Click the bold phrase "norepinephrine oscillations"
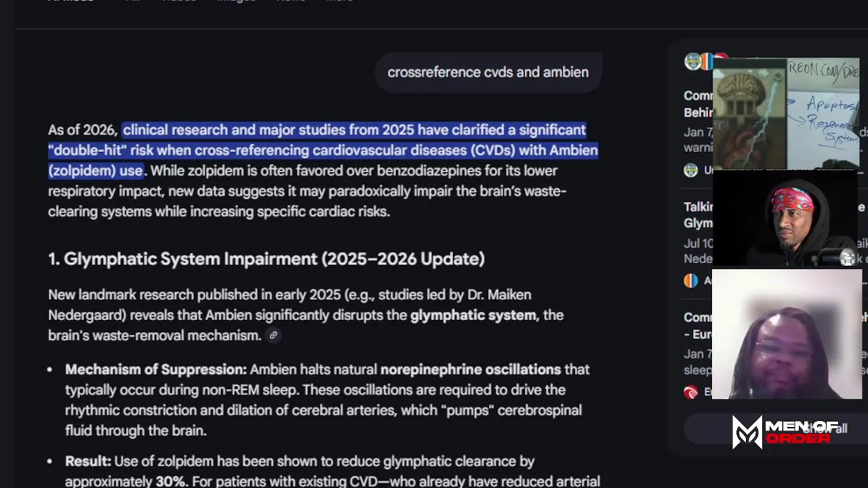 pyautogui.click(x=471, y=369)
